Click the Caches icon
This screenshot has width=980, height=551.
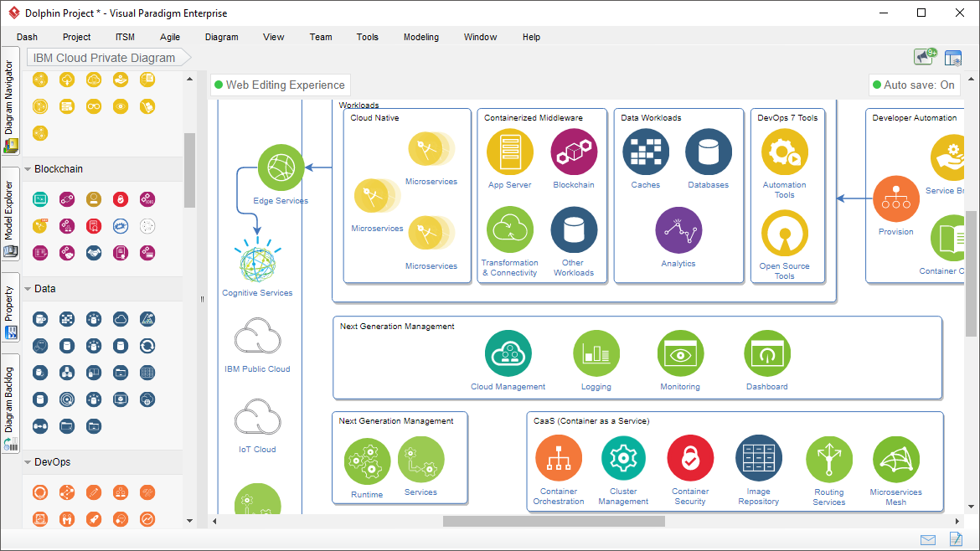pyautogui.click(x=646, y=152)
